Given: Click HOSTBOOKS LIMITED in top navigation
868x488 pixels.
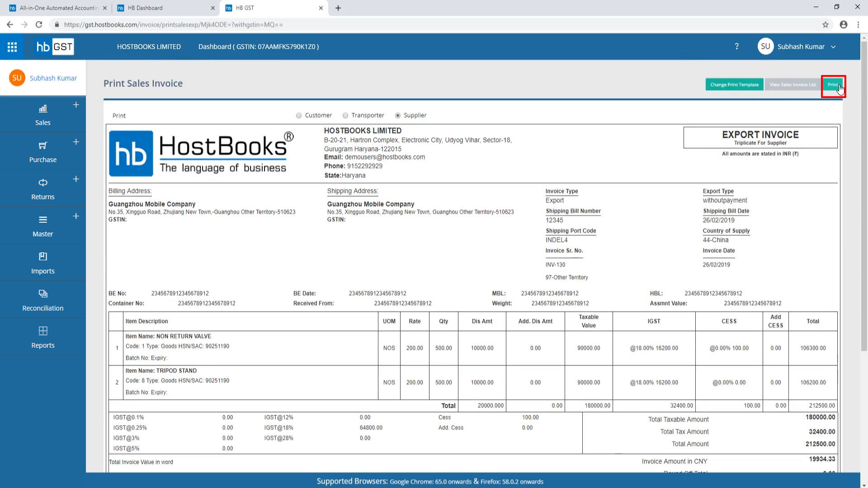Looking at the screenshot, I should point(149,47).
